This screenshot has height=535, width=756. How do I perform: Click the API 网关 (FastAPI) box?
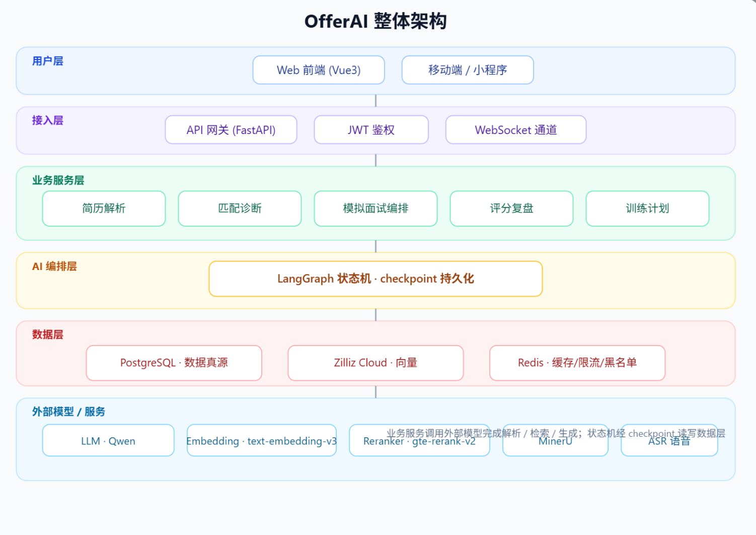point(231,130)
